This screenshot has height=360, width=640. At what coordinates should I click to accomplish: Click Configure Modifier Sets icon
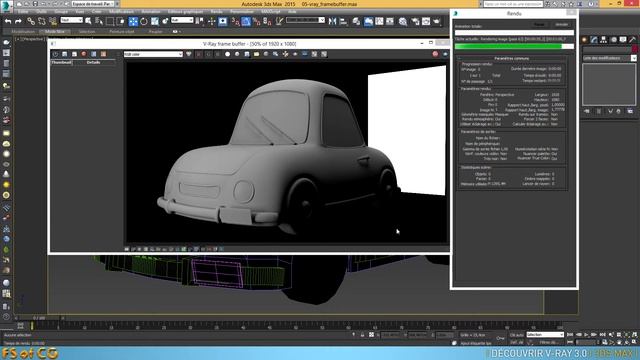(630, 111)
